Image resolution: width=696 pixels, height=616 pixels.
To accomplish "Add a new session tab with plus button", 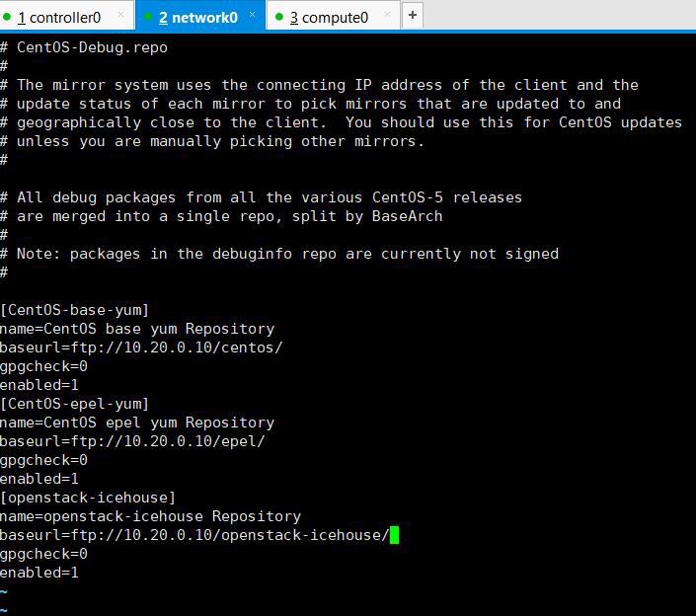I will [413, 15].
